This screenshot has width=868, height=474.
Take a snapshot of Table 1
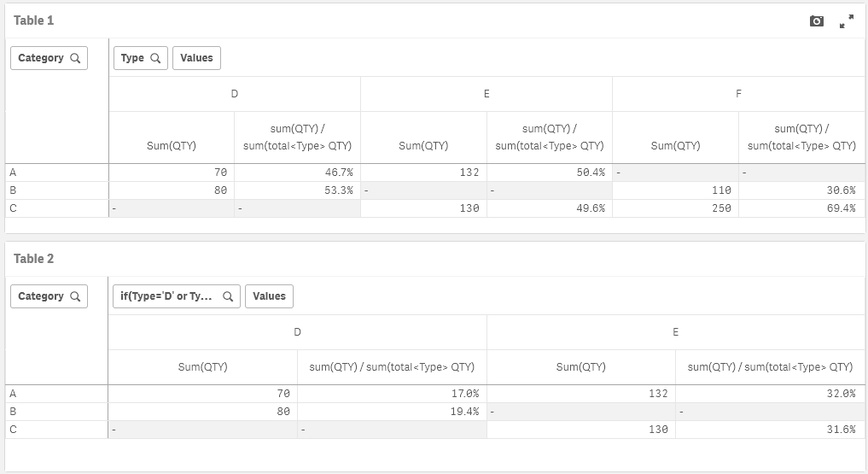coord(817,21)
